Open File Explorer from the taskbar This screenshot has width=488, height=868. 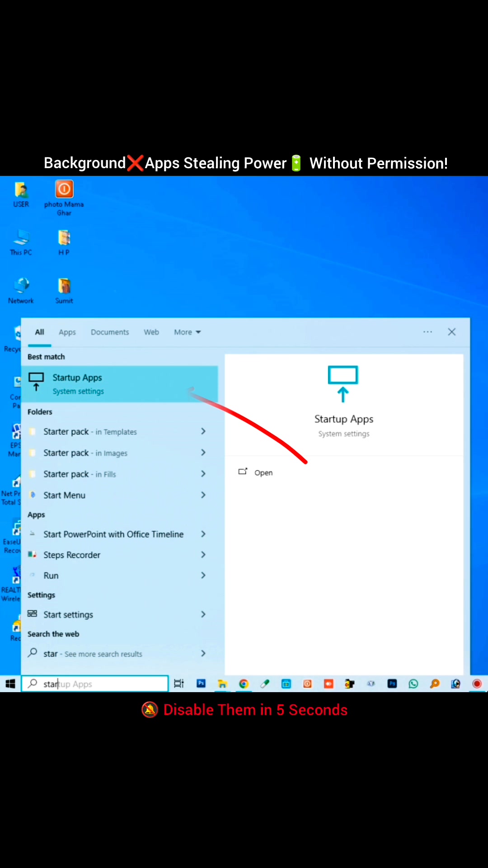pos(222,684)
